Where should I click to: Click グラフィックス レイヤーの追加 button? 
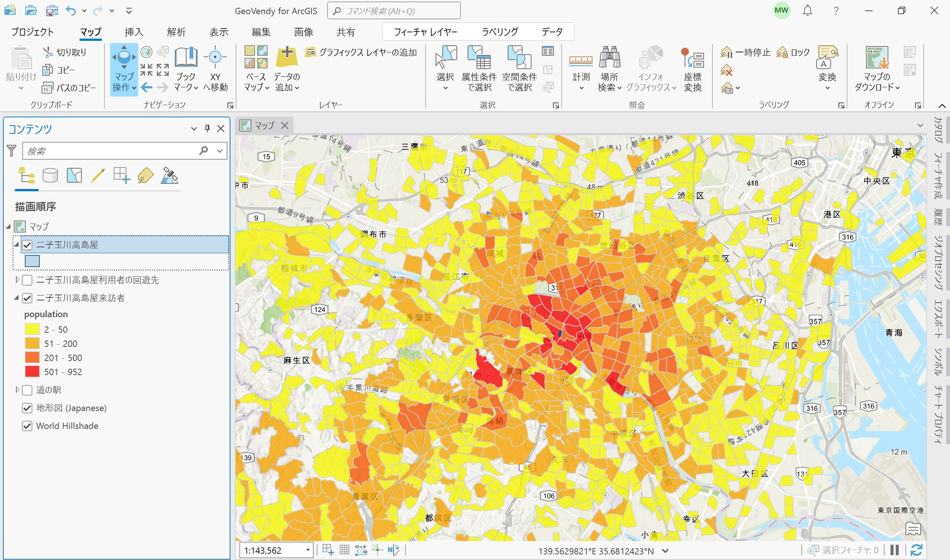pos(361,52)
